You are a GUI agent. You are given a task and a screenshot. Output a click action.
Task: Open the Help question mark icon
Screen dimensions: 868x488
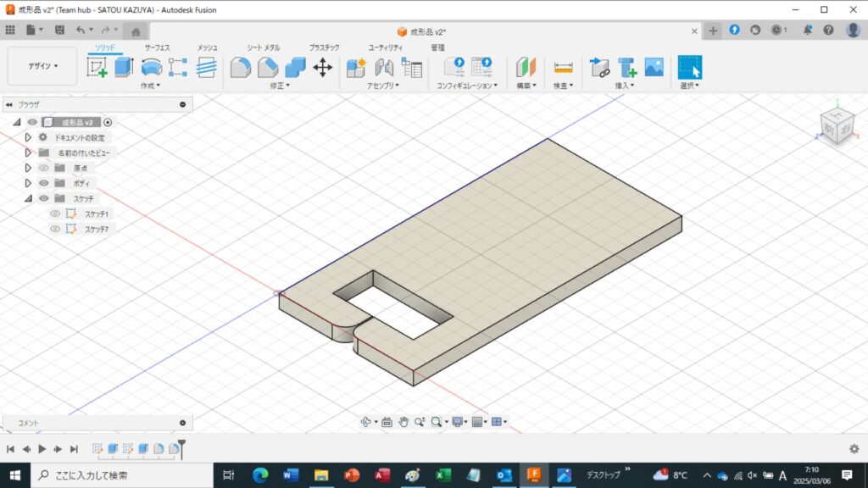click(829, 30)
